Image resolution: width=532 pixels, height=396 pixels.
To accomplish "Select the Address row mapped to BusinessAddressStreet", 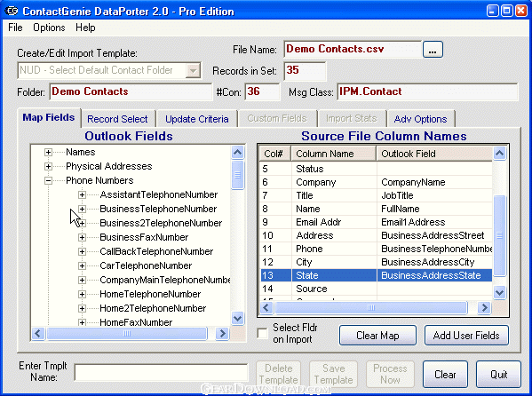I will [x=376, y=235].
